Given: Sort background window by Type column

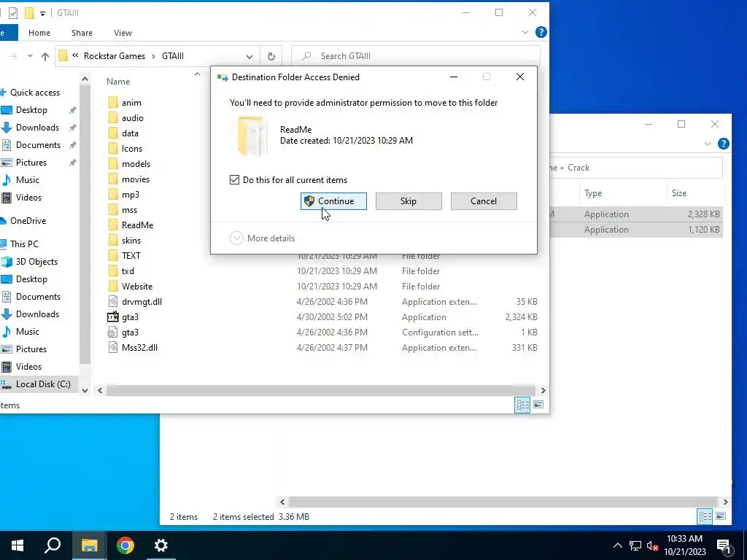Looking at the screenshot, I should click(x=593, y=193).
